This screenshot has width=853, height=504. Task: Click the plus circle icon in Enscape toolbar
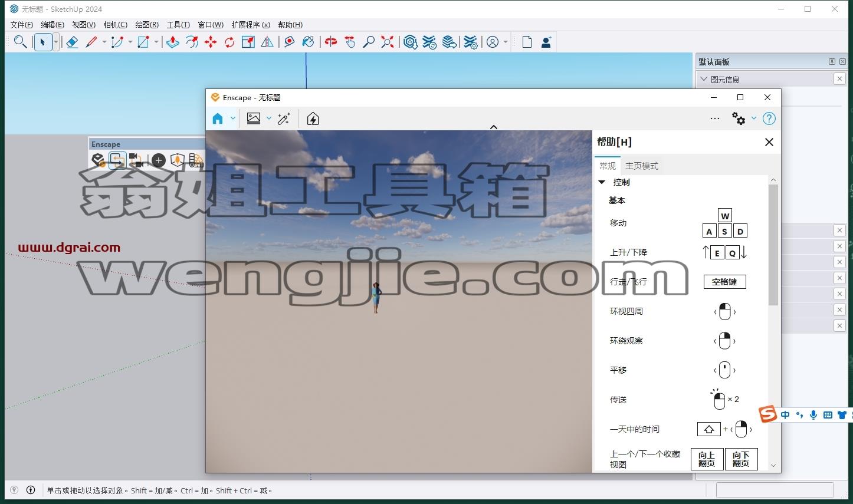[x=158, y=160]
